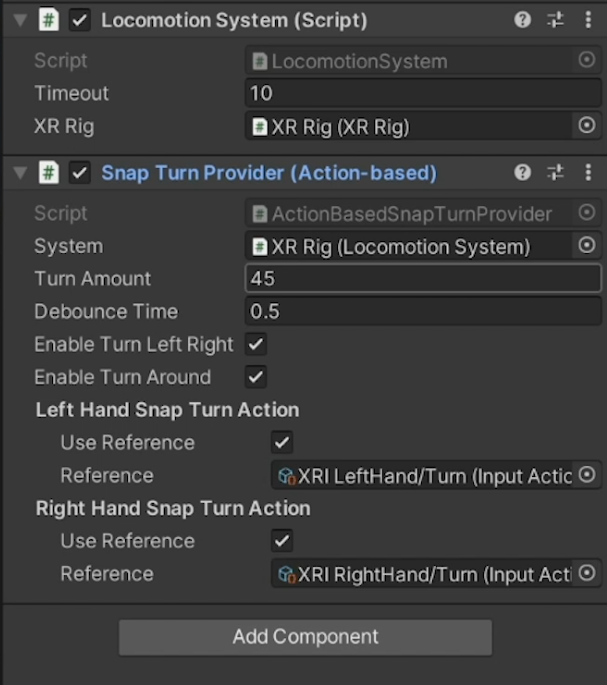Pick object for Right Hand Turn reference
The image size is (607, 685).
[x=587, y=573]
